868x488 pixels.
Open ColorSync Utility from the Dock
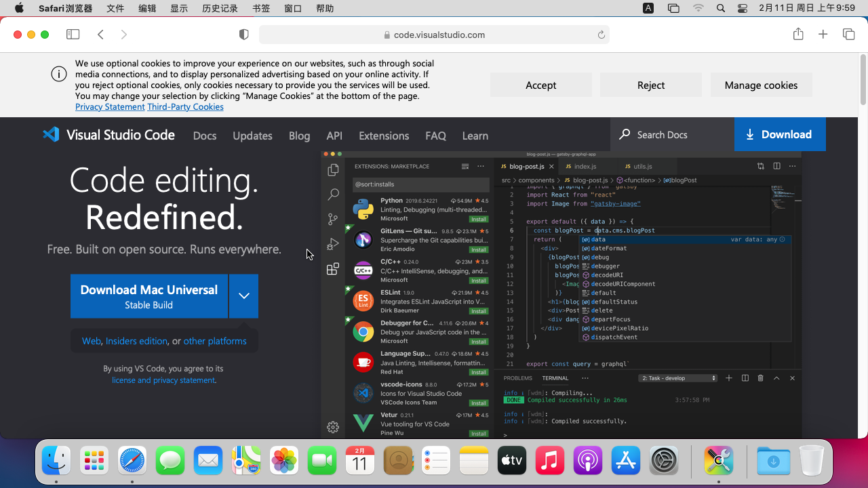[719, 462]
